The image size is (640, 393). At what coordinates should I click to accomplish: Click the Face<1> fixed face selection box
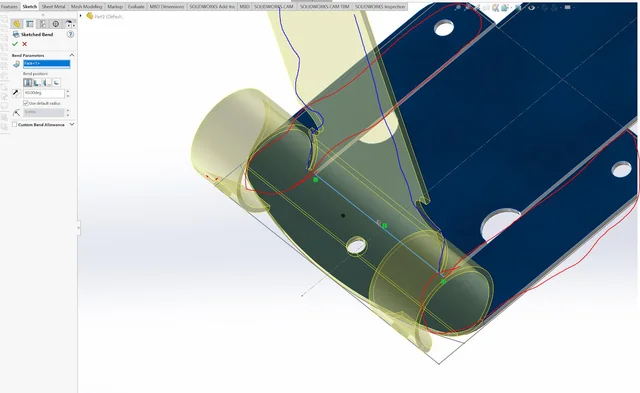click(x=47, y=64)
